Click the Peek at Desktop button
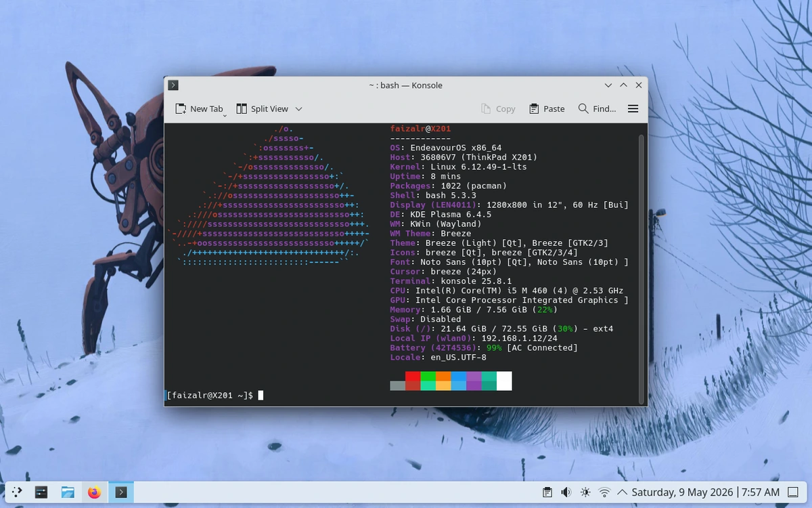 (794, 492)
